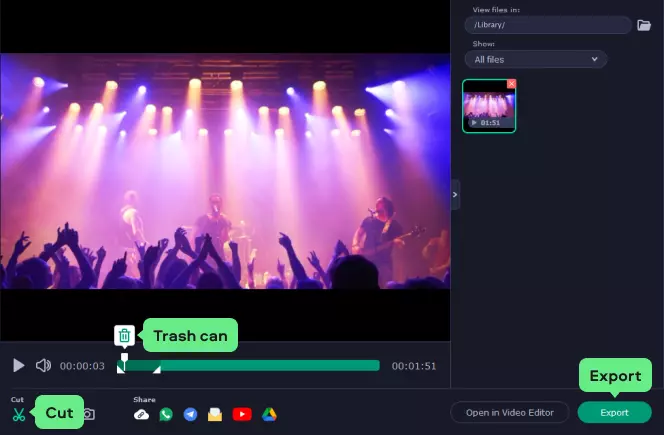The image size is (664, 435).
Task: Click the Export button
Action: [x=614, y=412]
